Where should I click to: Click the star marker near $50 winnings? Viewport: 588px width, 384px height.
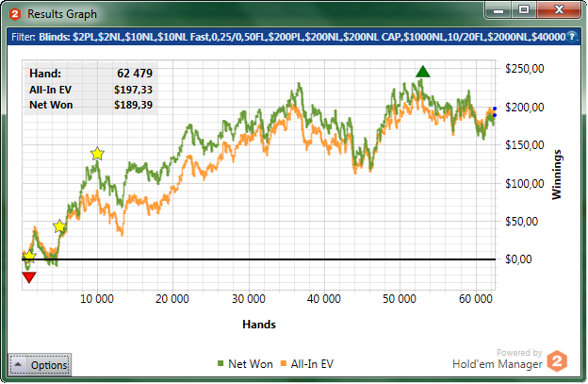click(x=59, y=226)
